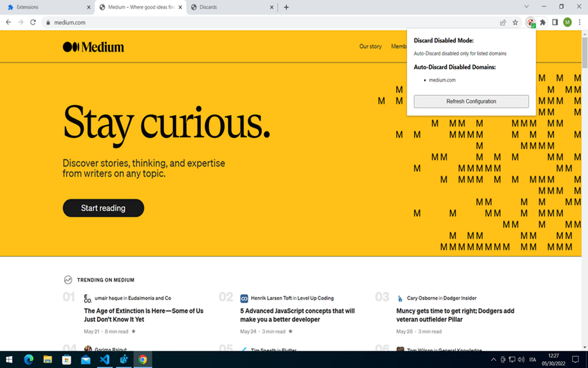Toggle the browser side panel

point(555,22)
